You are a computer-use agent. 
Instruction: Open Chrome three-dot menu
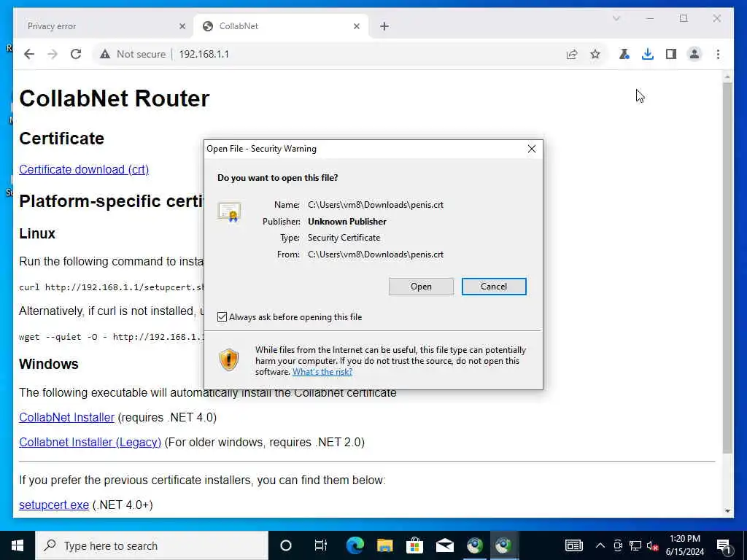(718, 54)
